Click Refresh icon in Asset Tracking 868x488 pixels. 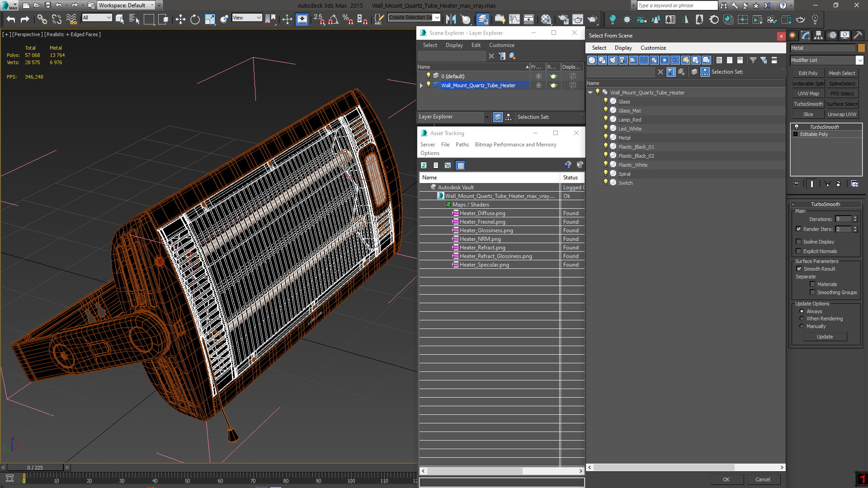pos(424,165)
